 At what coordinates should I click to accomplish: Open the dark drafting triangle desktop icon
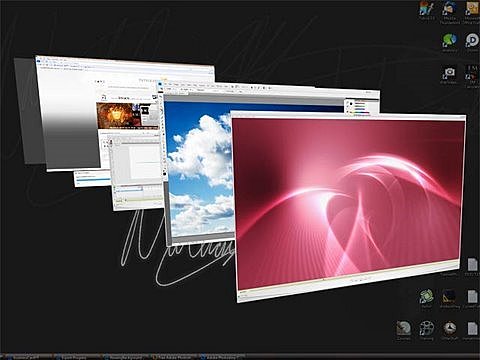coord(449,298)
